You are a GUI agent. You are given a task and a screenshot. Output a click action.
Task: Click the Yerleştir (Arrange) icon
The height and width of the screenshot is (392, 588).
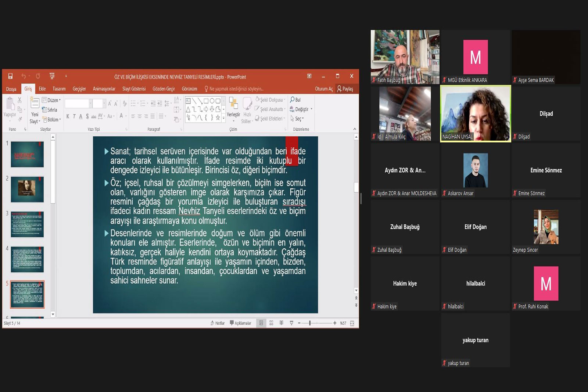[x=233, y=107]
